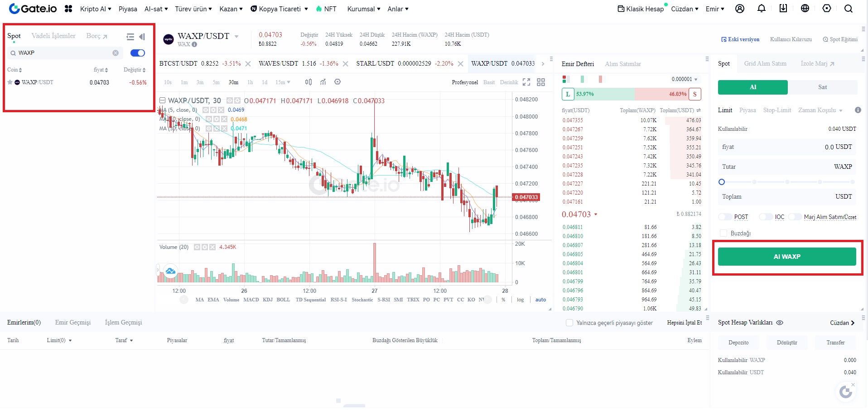Favorite WAXP/USDT with star icon
This screenshot has height=410, width=868.
10,82
